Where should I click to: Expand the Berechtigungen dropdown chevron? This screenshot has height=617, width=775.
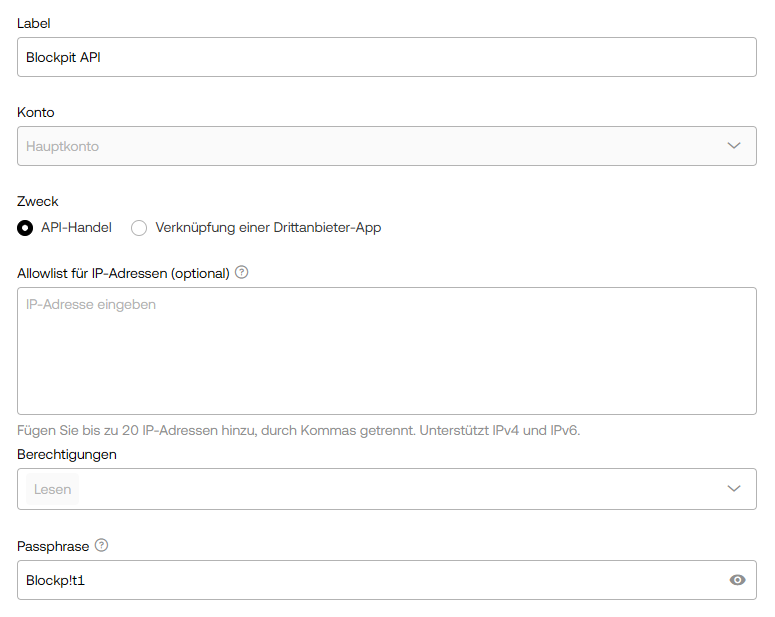733,488
